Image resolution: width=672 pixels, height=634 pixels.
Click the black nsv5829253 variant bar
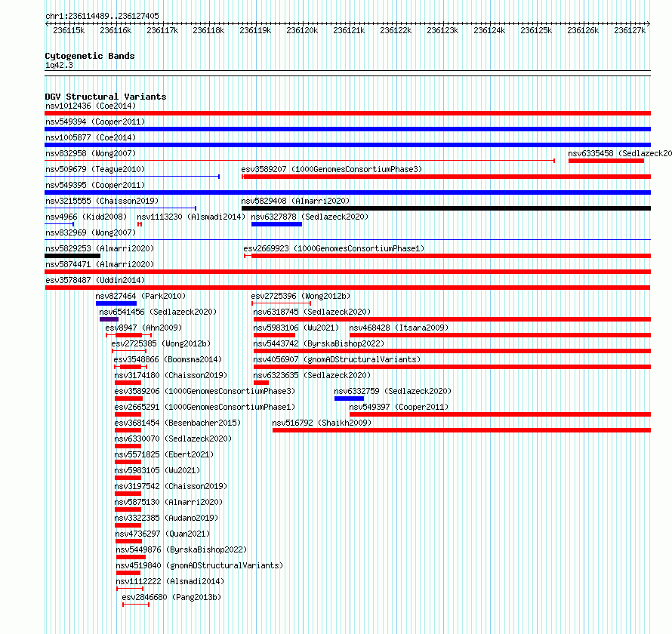click(72, 256)
